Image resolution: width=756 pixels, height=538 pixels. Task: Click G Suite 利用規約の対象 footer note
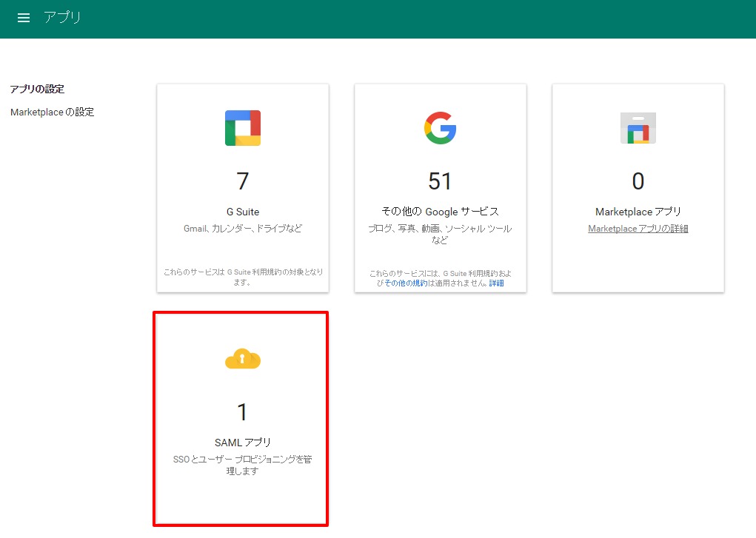(243, 278)
